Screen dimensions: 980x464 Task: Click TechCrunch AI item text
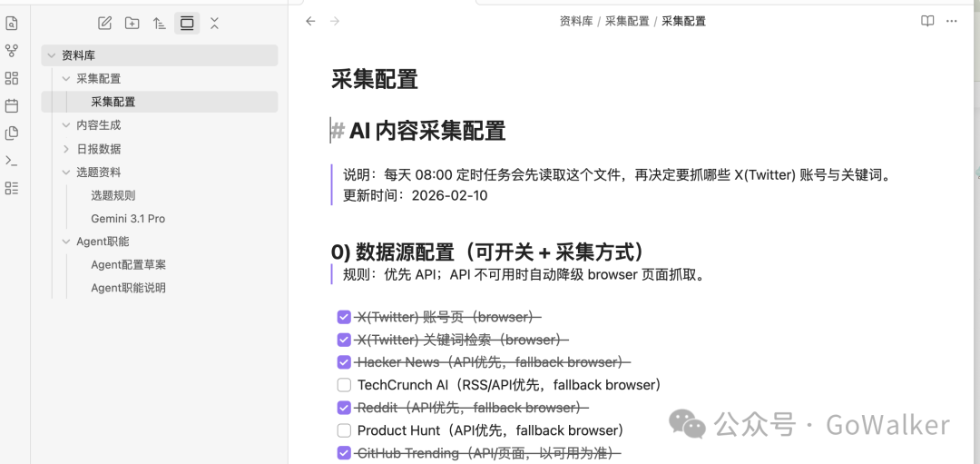coord(509,385)
